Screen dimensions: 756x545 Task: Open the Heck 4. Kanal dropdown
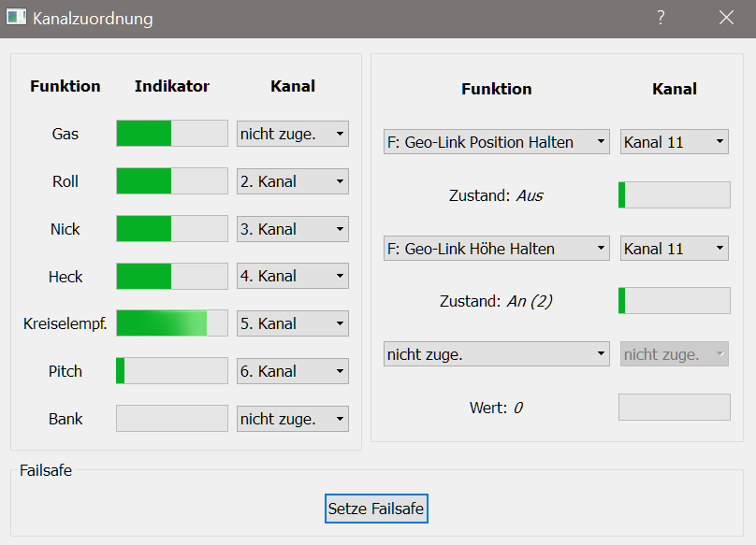(292, 277)
